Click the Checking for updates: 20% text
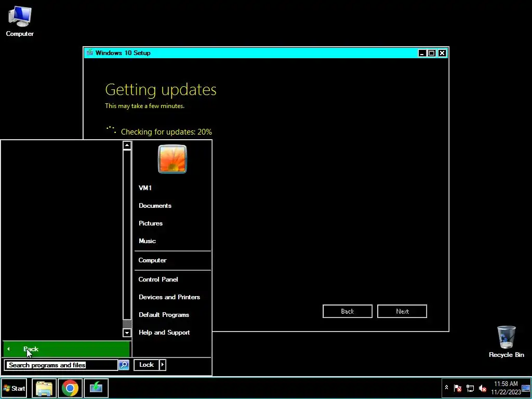532x399 pixels. [x=166, y=131]
